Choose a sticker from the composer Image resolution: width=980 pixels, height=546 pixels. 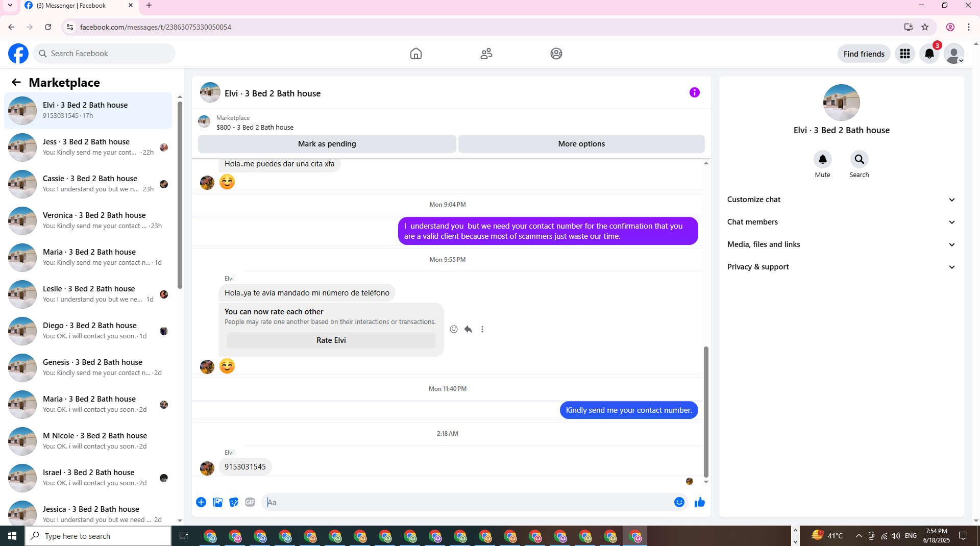(234, 502)
